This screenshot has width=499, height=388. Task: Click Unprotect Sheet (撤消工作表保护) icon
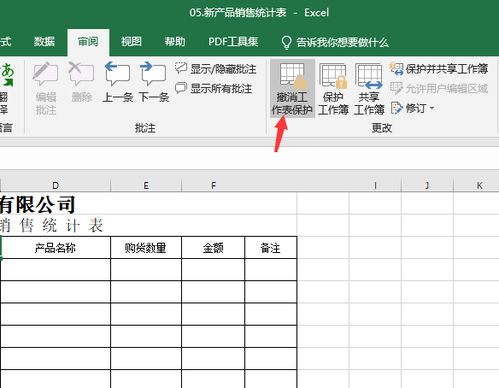pos(292,75)
